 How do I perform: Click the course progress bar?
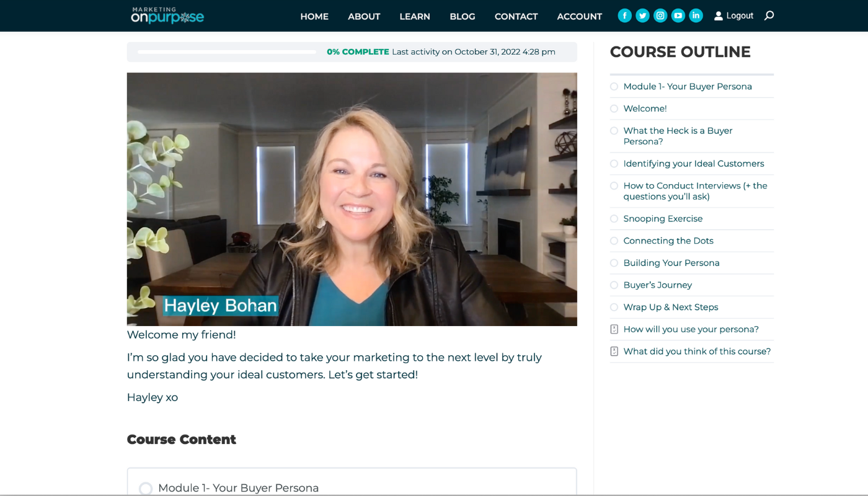[227, 52]
